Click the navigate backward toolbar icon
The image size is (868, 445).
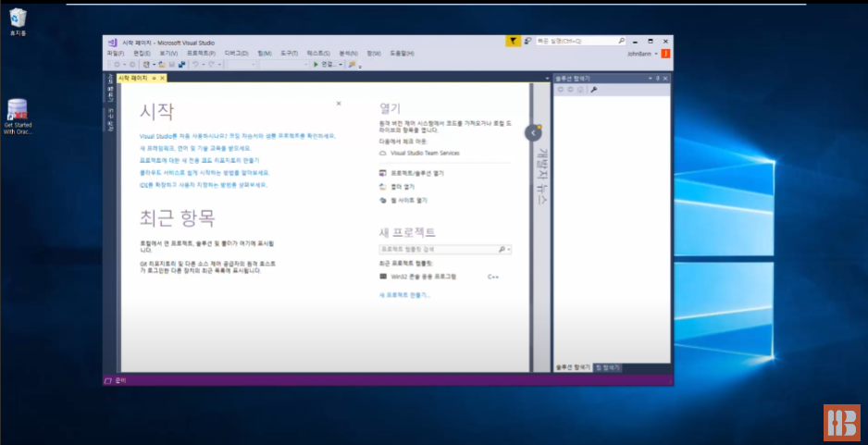(118, 64)
